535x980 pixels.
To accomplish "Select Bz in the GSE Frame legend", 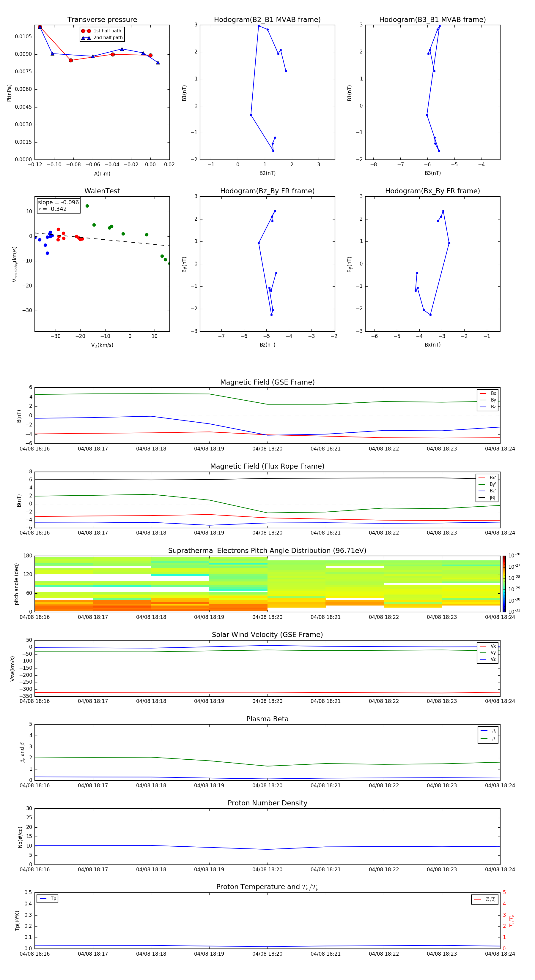I will 488,407.
